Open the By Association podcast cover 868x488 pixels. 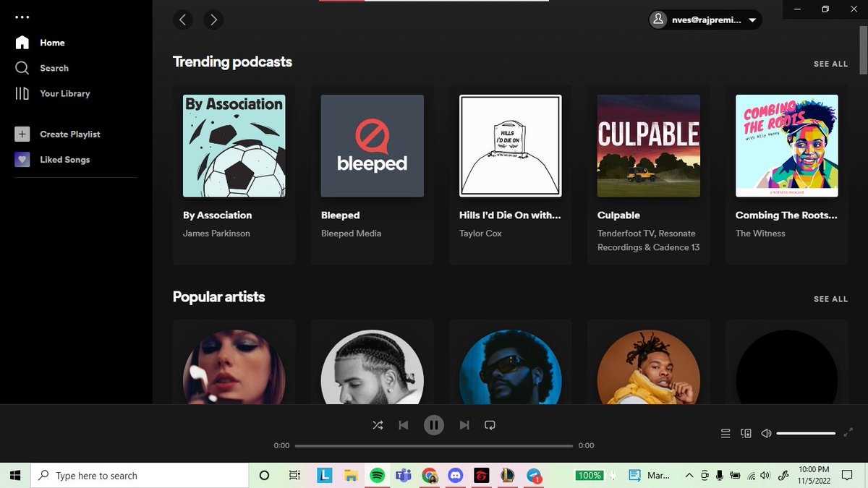click(x=234, y=146)
